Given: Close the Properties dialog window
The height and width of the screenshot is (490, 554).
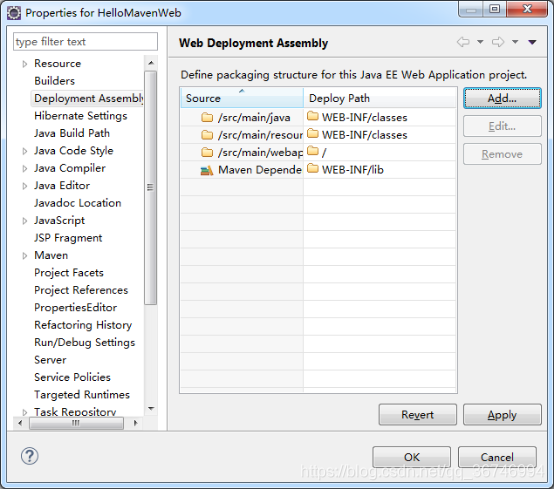Looking at the screenshot, I should pos(527,9).
